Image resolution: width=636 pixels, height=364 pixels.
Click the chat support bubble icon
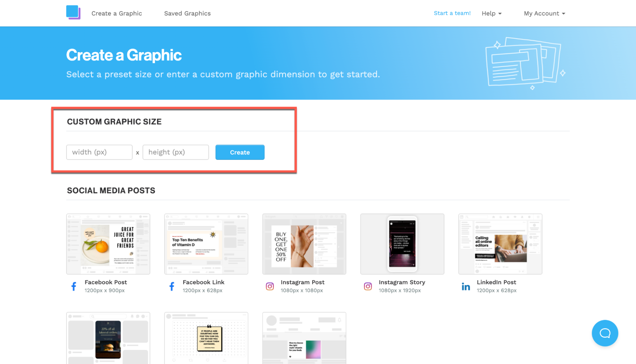tap(605, 333)
